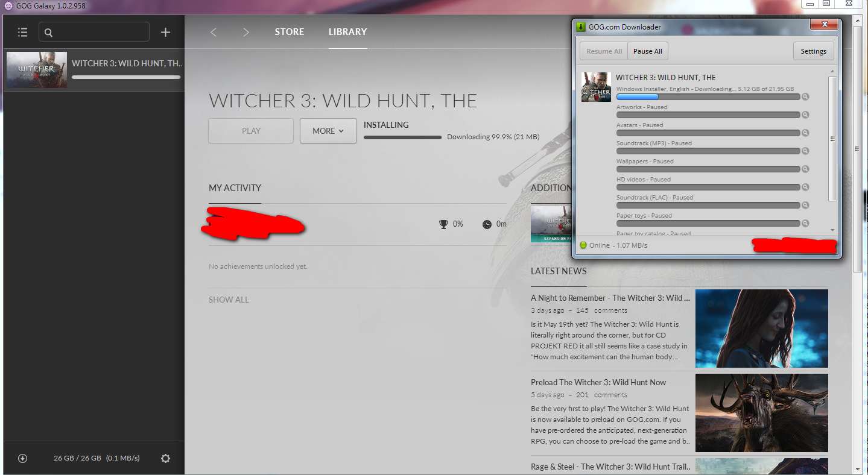Viewport: 868px width, 475px height.
Task: Click the Downloader scrollbar down arrow
Action: coord(832,230)
